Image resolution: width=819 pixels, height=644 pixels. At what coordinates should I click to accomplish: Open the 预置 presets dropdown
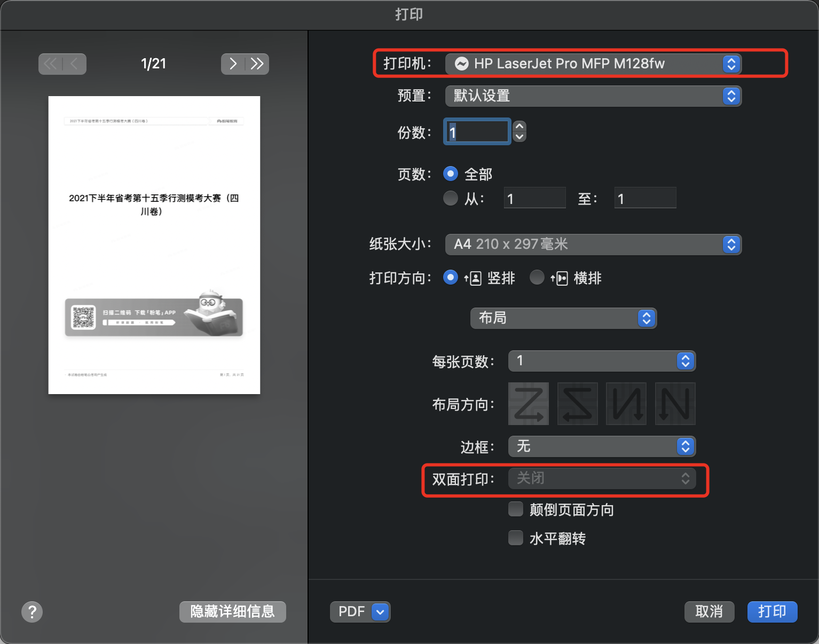coord(593,96)
